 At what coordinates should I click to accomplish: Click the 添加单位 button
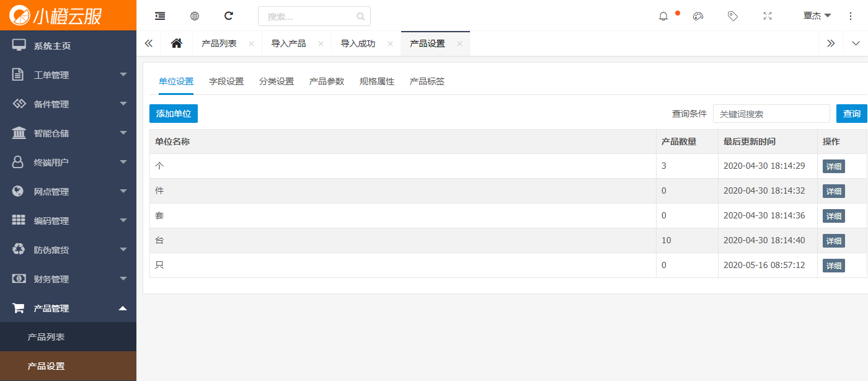pyautogui.click(x=174, y=114)
